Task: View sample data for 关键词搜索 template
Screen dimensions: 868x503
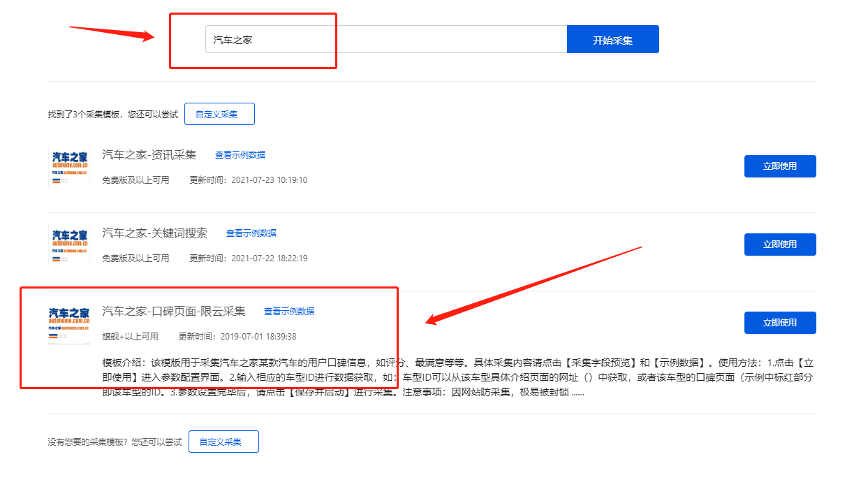Action: tap(251, 233)
